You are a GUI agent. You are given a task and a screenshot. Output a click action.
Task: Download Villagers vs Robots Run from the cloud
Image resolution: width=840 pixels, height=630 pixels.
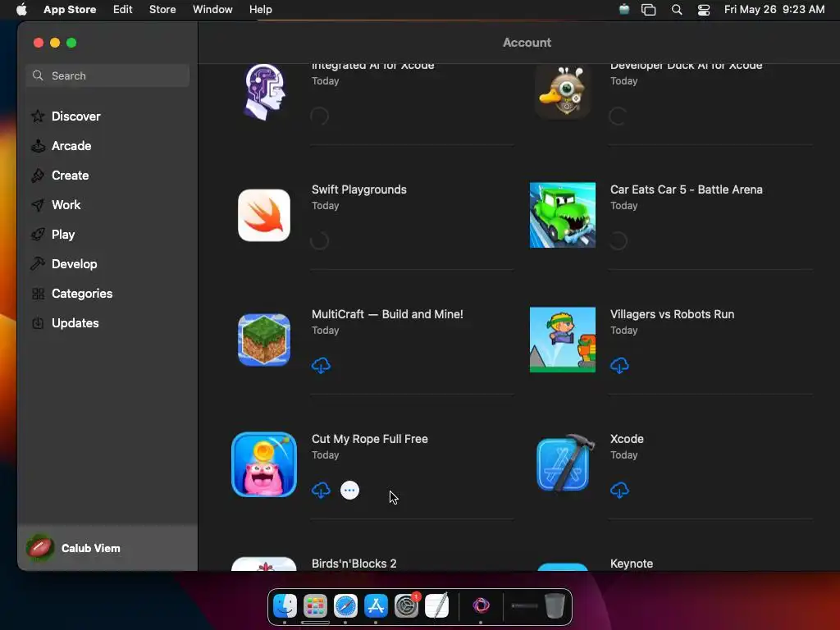[619, 365]
